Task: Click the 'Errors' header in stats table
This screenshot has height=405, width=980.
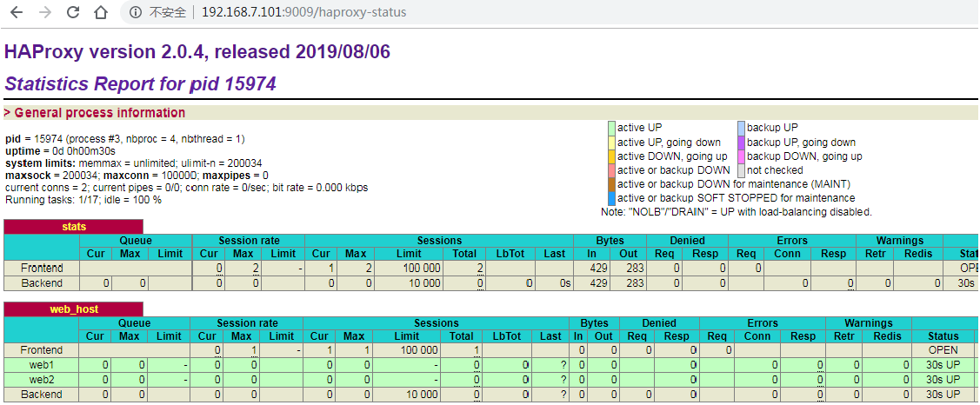Action: tap(792, 241)
